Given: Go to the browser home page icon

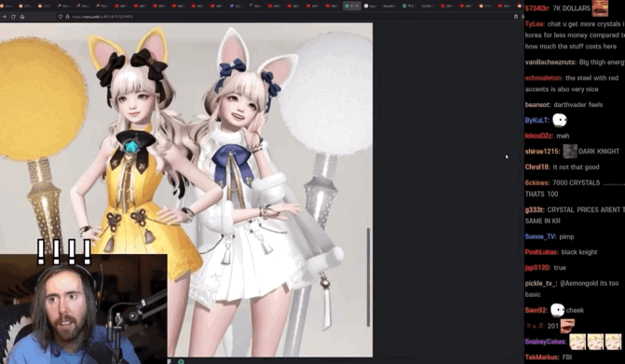Looking at the screenshot, I should click(22, 17).
